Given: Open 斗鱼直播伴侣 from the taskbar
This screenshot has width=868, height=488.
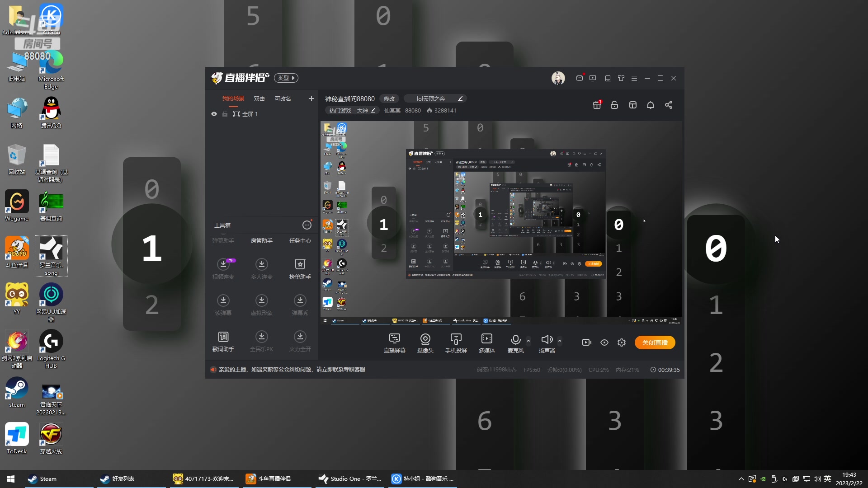Looking at the screenshot, I should click(x=274, y=479).
